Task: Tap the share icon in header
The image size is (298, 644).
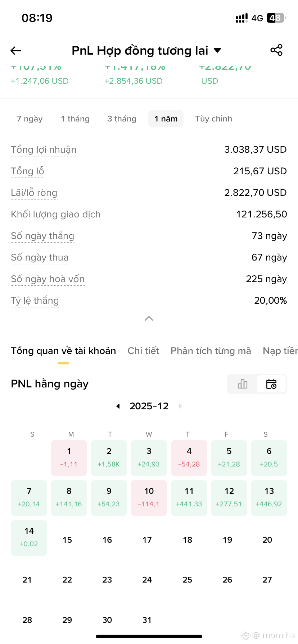Action: click(x=276, y=50)
